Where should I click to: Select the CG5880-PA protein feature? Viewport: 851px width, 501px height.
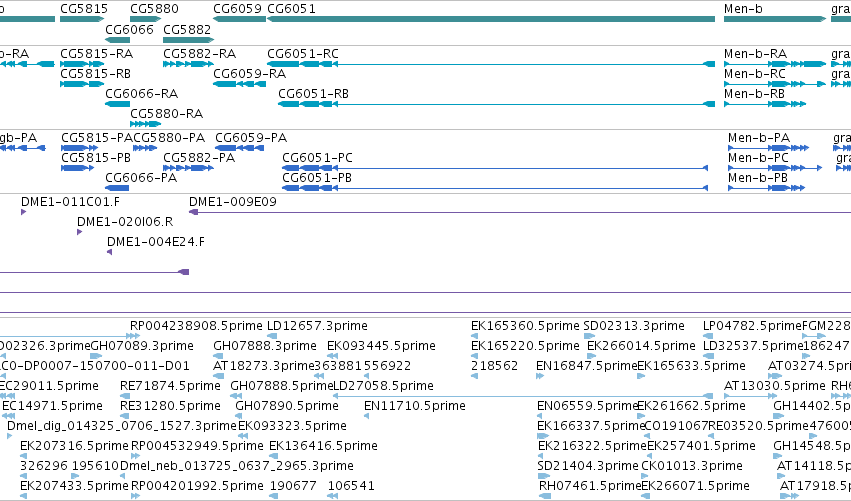click(x=145, y=148)
